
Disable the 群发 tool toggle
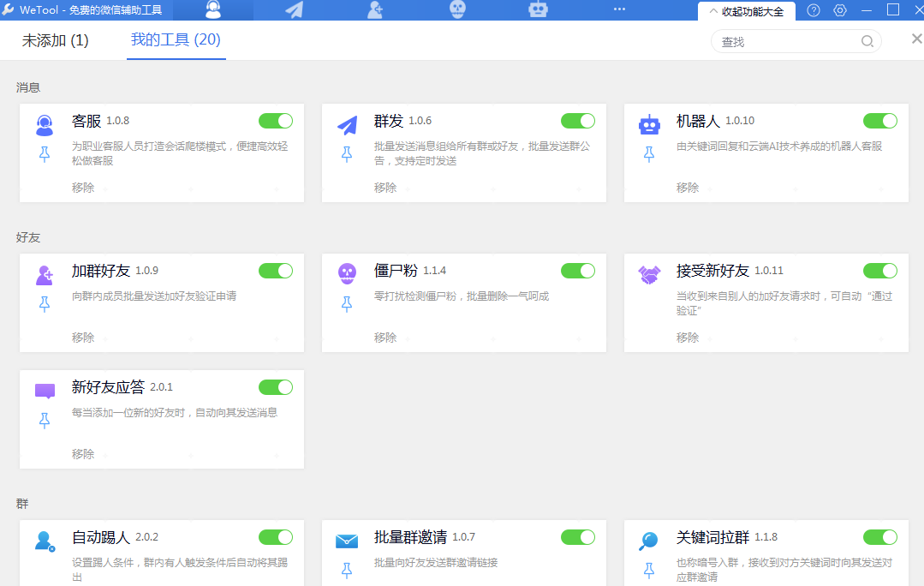[578, 121]
